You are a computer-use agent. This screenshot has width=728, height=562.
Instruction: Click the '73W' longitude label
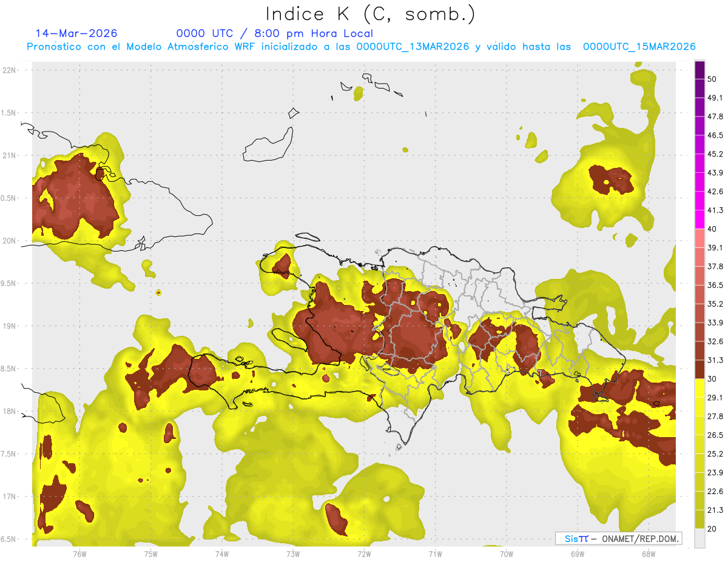pyautogui.click(x=293, y=554)
